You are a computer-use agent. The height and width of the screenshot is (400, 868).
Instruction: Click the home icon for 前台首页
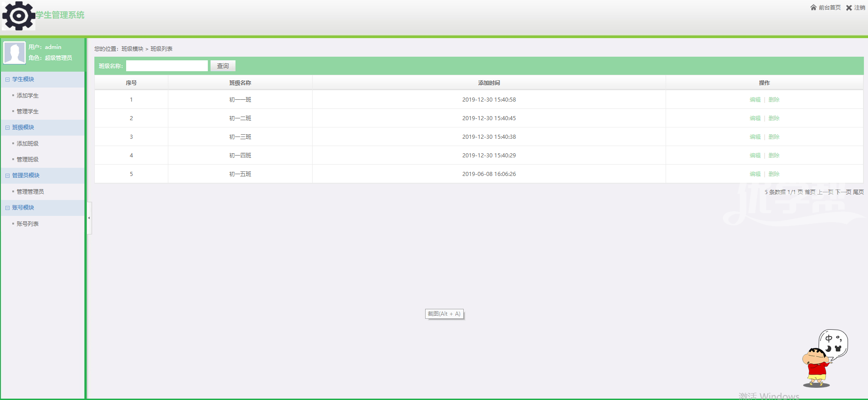click(814, 8)
